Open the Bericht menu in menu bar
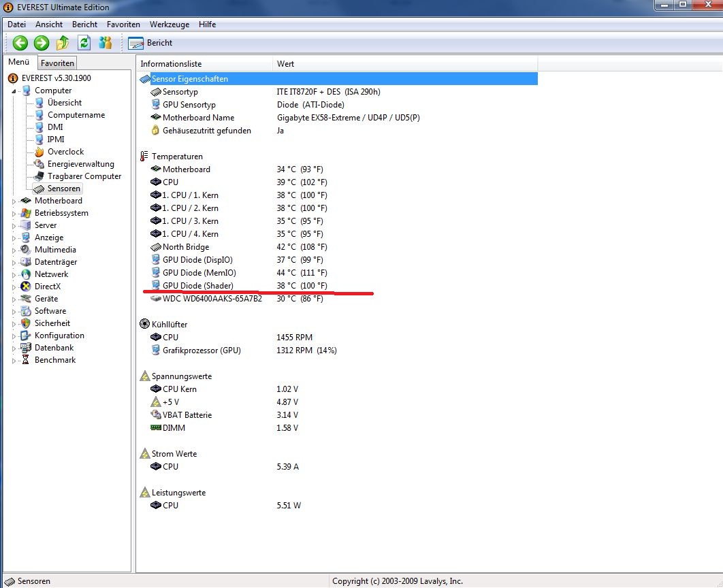The height and width of the screenshot is (588, 723). [84, 24]
